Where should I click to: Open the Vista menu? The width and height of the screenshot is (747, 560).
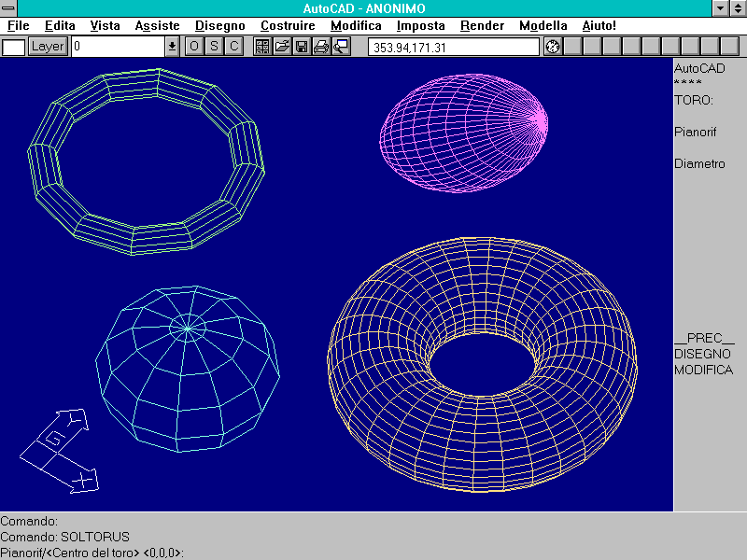(105, 26)
